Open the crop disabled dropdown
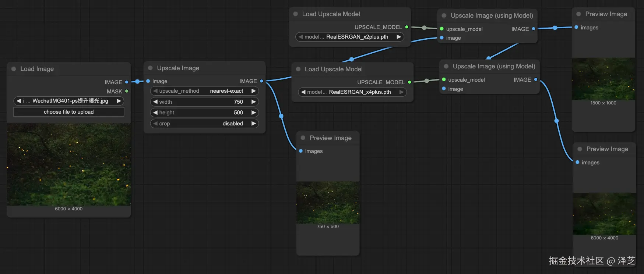Image resolution: width=644 pixels, height=274 pixels. (205, 124)
